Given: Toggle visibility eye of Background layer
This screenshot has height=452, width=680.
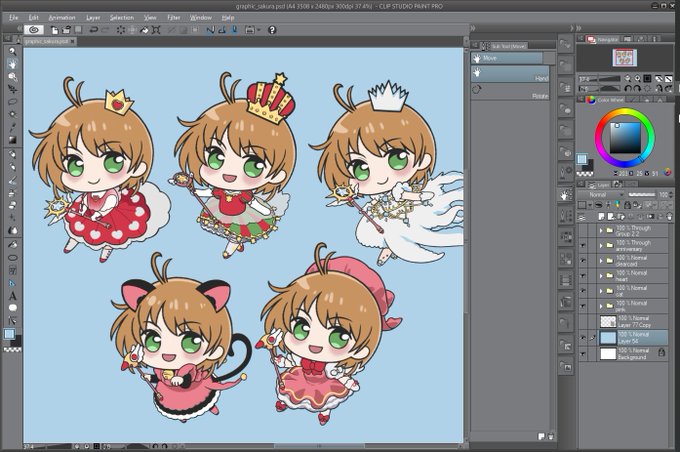Looking at the screenshot, I should point(582,354).
